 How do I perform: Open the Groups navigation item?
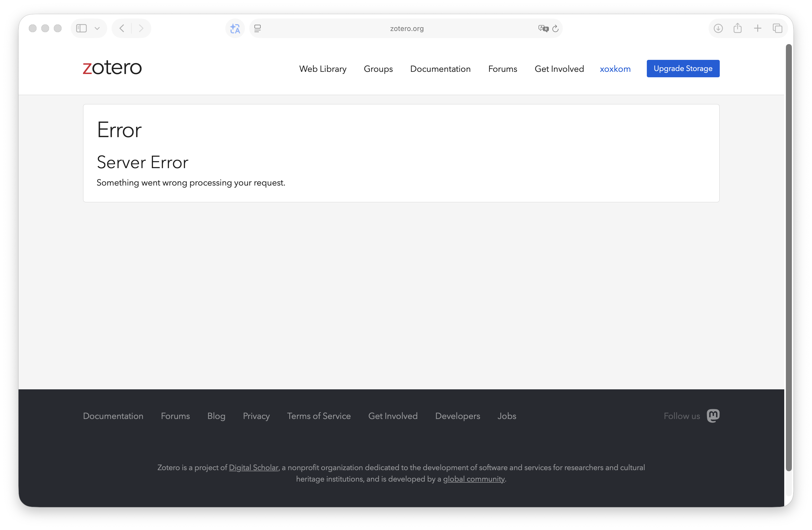378,69
